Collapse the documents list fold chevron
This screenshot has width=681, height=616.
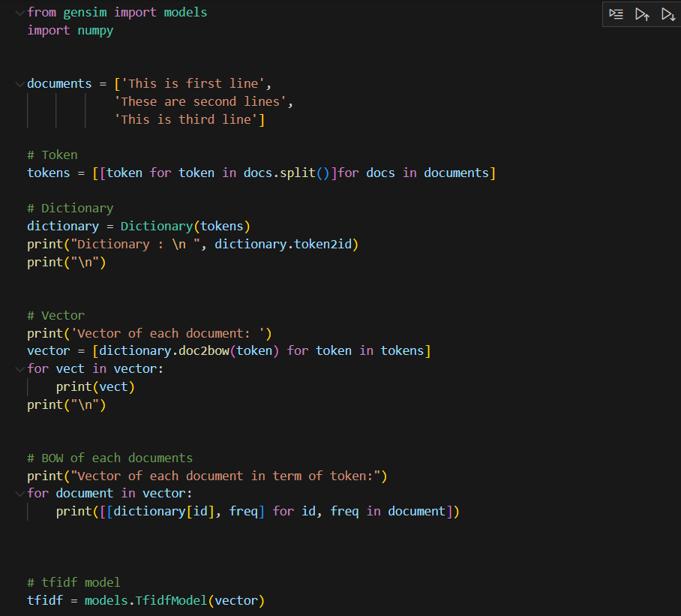pyautogui.click(x=19, y=84)
